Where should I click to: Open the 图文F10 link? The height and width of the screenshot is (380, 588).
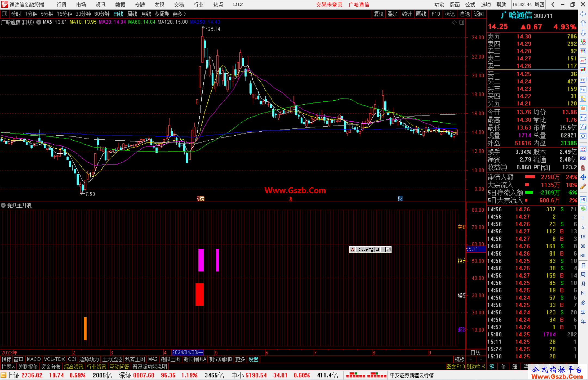click(x=455, y=367)
